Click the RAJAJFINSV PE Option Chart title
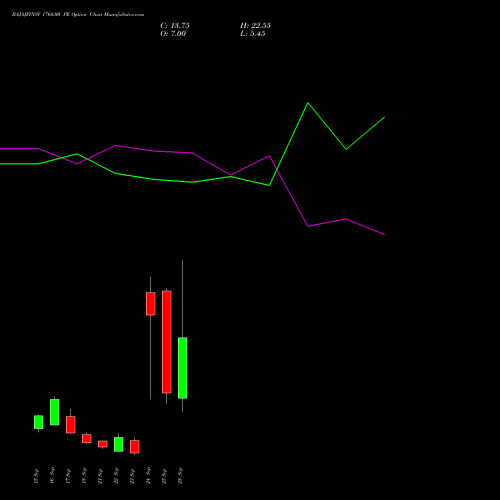Image resolution: width=500 pixels, height=500 pixels. 78,15
